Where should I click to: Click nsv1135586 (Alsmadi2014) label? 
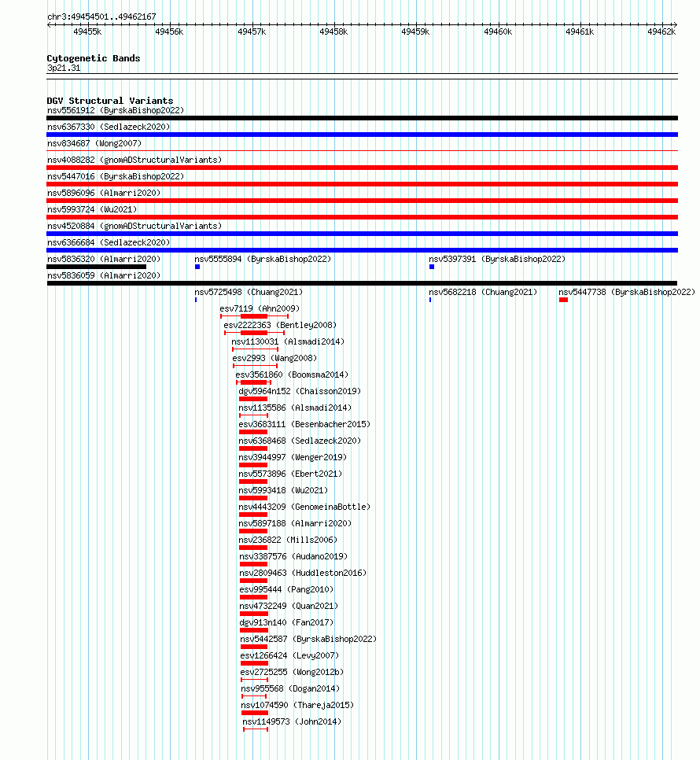click(x=295, y=408)
